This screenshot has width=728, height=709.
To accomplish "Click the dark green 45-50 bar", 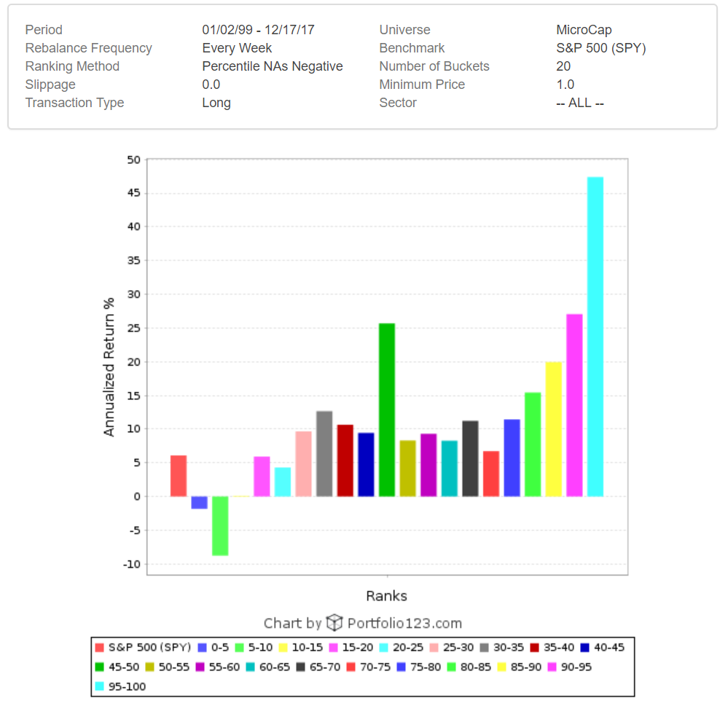I will coord(387,410).
